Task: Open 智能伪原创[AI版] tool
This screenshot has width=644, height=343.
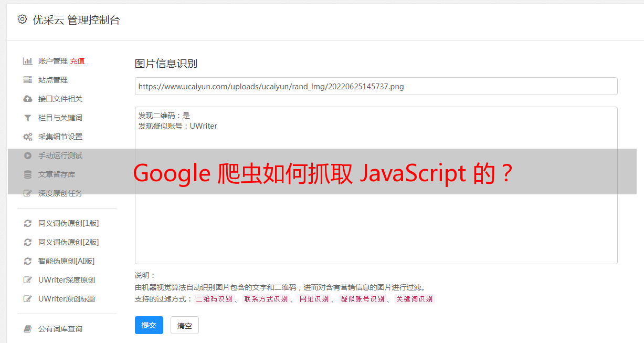Action: pos(67,261)
